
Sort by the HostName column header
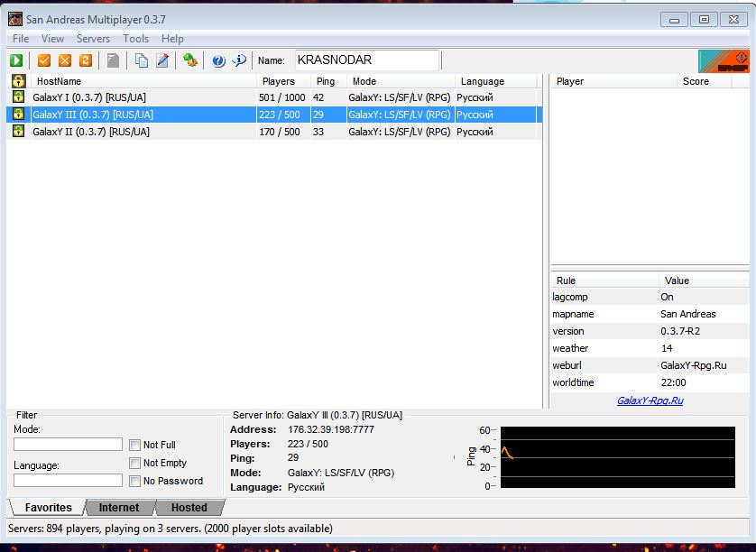click(143, 81)
